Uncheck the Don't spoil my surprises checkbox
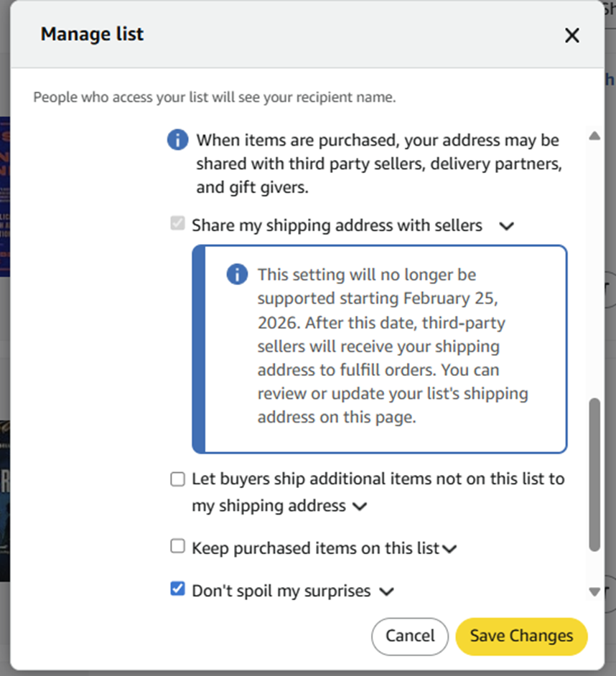This screenshot has height=676, width=616. tap(177, 590)
